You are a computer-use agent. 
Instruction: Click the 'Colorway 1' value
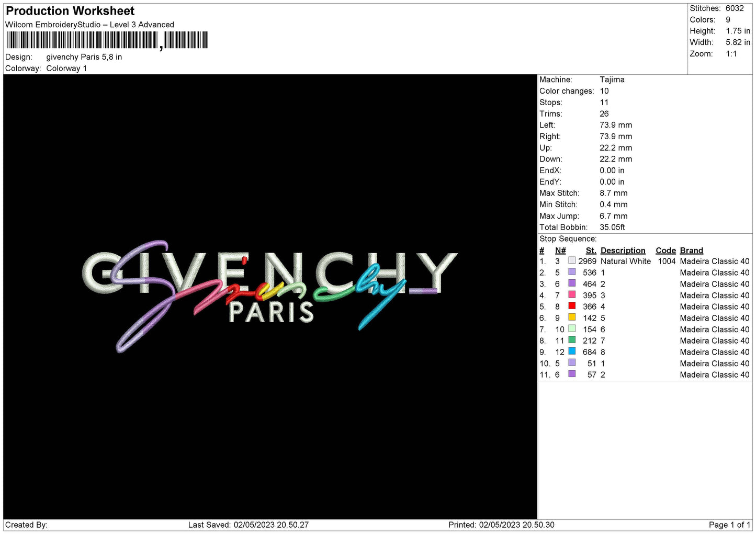[x=66, y=69]
